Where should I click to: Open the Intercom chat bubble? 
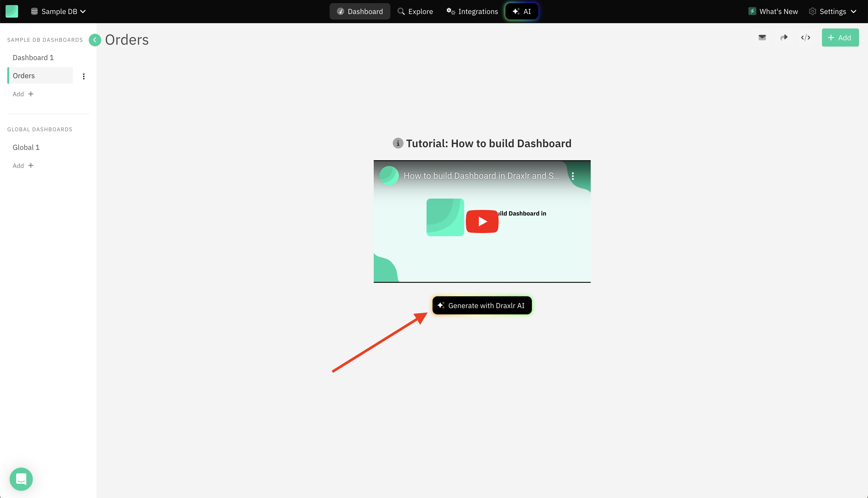click(21, 479)
